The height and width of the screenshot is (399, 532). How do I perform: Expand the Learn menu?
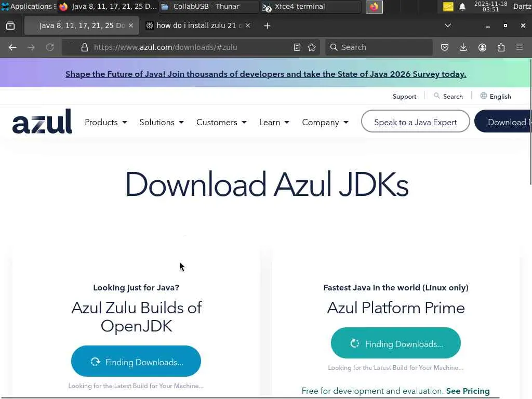point(274,122)
